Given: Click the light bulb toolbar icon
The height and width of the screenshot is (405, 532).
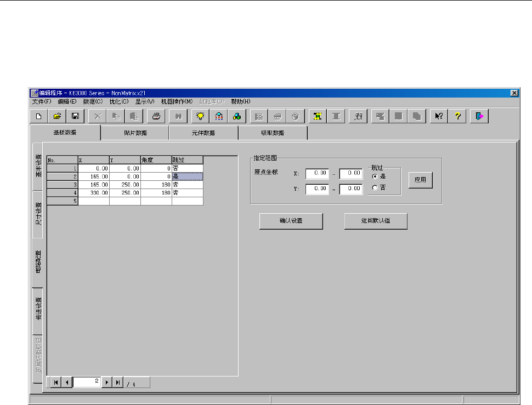Looking at the screenshot, I should pyautogui.click(x=201, y=116).
